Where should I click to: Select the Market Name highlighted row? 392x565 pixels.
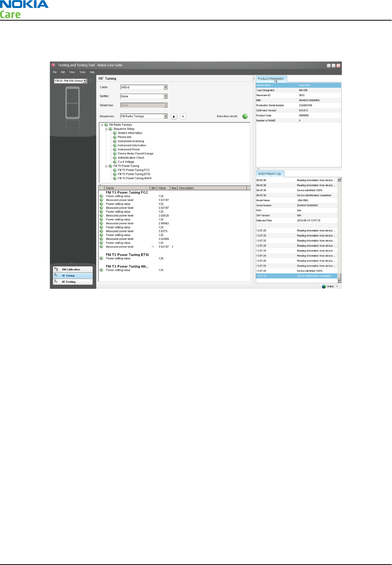coord(298,85)
